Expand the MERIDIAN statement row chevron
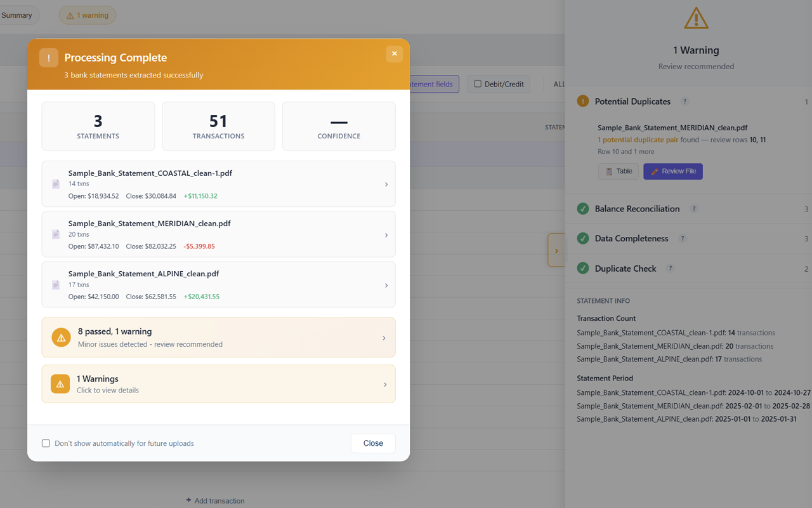This screenshot has height=508, width=812. tap(386, 235)
